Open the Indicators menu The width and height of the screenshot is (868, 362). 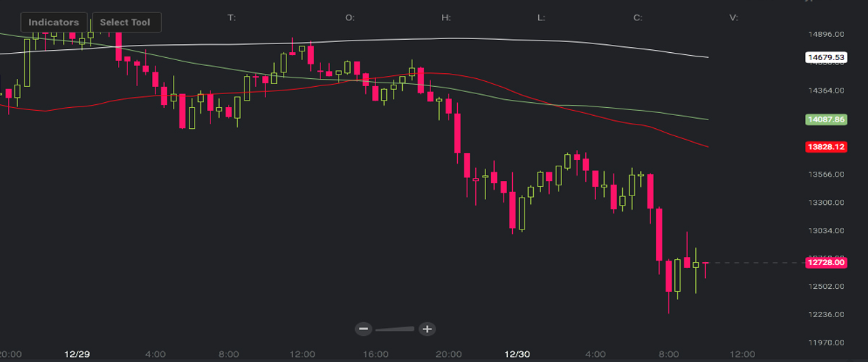pos(54,22)
